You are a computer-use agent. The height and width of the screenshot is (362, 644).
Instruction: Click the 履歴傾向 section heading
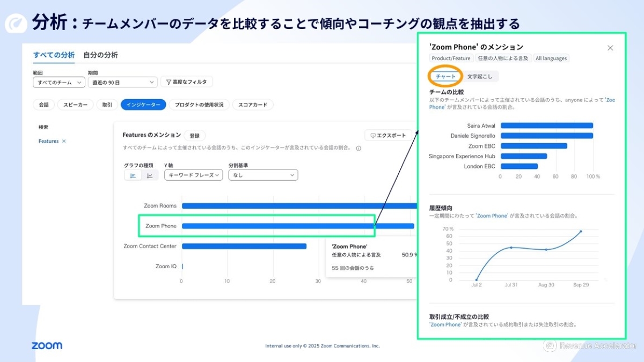tap(441, 208)
